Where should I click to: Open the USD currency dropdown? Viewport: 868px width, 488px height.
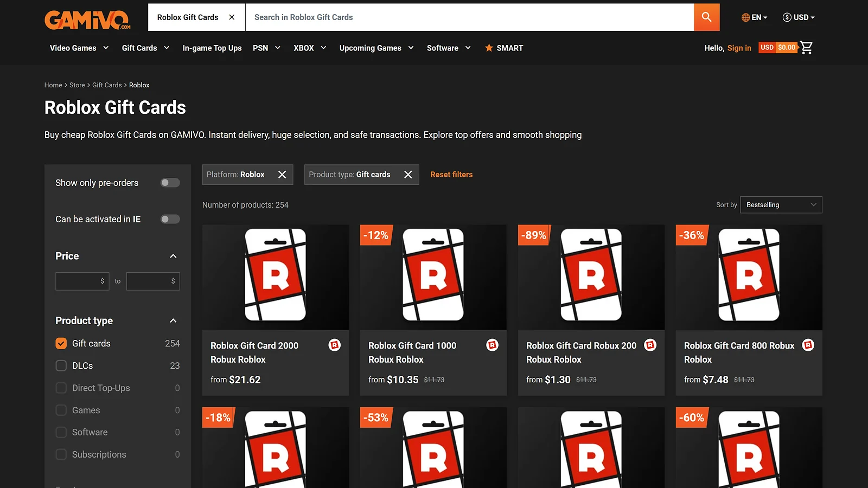pos(799,17)
